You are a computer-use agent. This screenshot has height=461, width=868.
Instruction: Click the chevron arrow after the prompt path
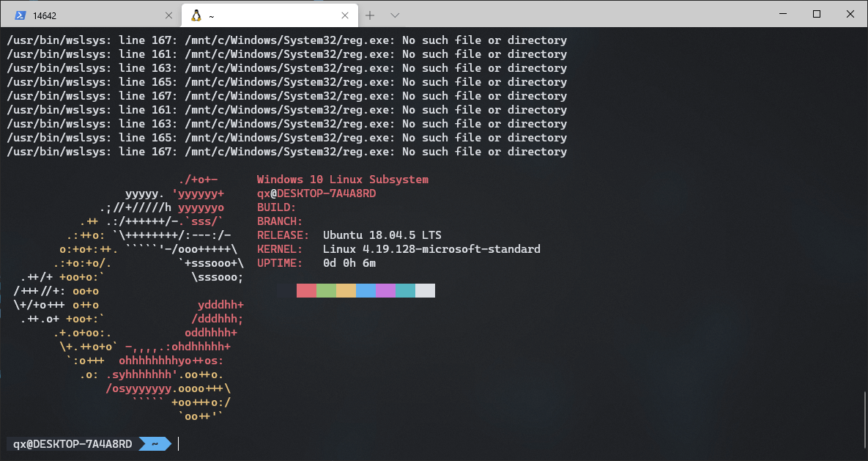156,443
